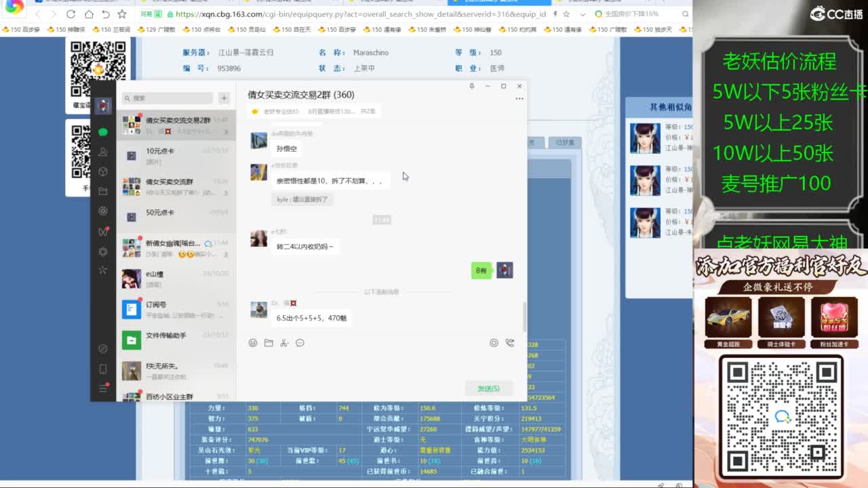Open WeChat Moments aperture icon
Viewport: 868px width, 488px height.
click(x=103, y=211)
